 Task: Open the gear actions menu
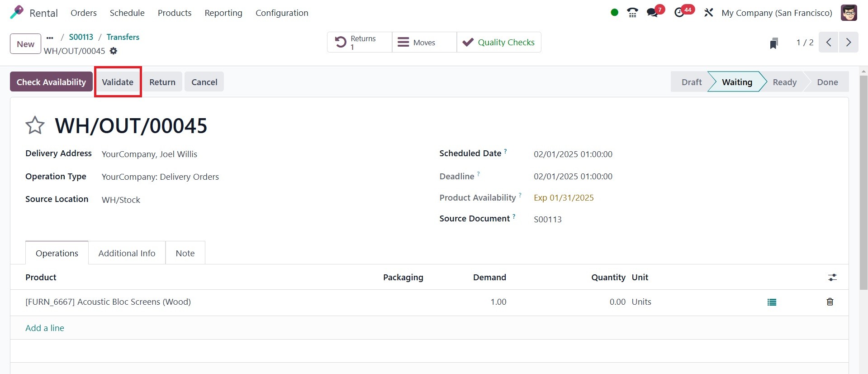(114, 51)
